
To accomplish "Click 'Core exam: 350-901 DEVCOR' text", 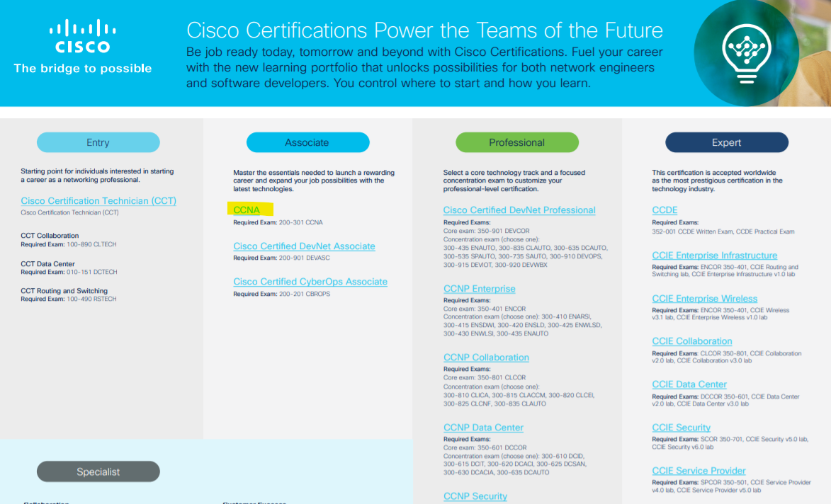I will [487, 231].
